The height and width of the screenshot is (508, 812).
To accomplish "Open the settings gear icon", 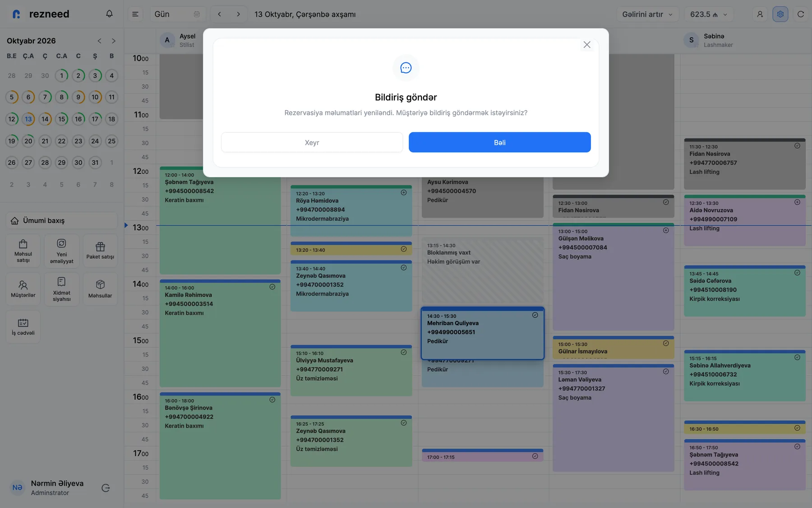I will click(780, 14).
